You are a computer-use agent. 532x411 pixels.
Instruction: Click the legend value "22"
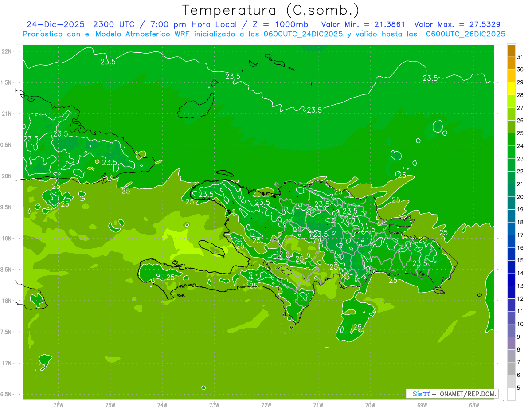coord(520,172)
